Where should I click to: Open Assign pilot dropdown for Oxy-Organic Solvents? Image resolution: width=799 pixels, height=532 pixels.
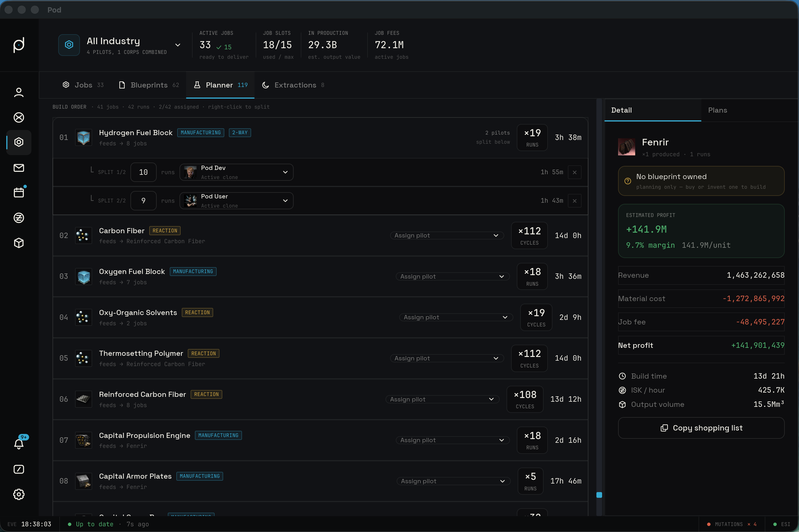pos(456,317)
